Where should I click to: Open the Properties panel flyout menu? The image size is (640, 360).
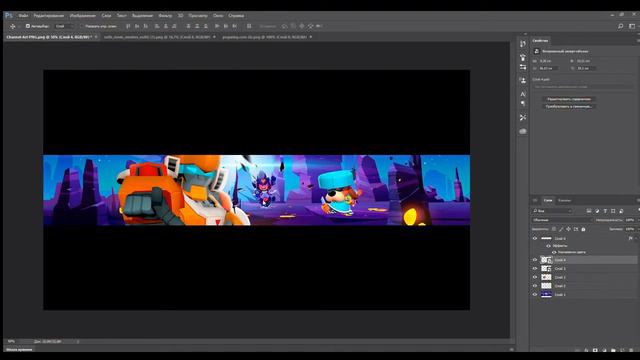(638, 40)
